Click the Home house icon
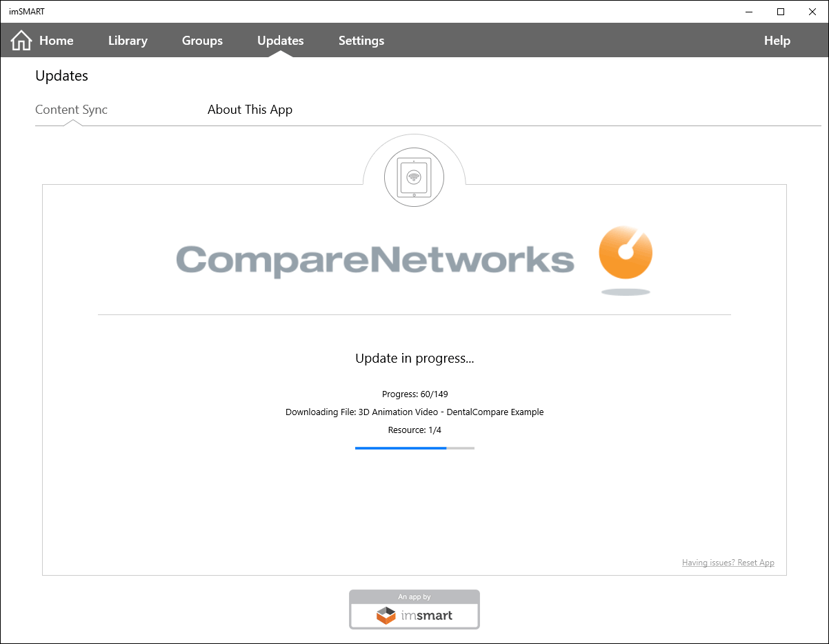 [21, 40]
